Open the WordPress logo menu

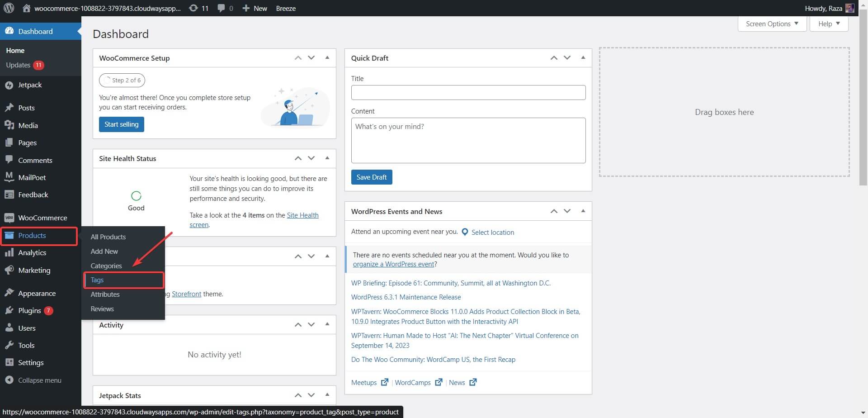(x=9, y=8)
